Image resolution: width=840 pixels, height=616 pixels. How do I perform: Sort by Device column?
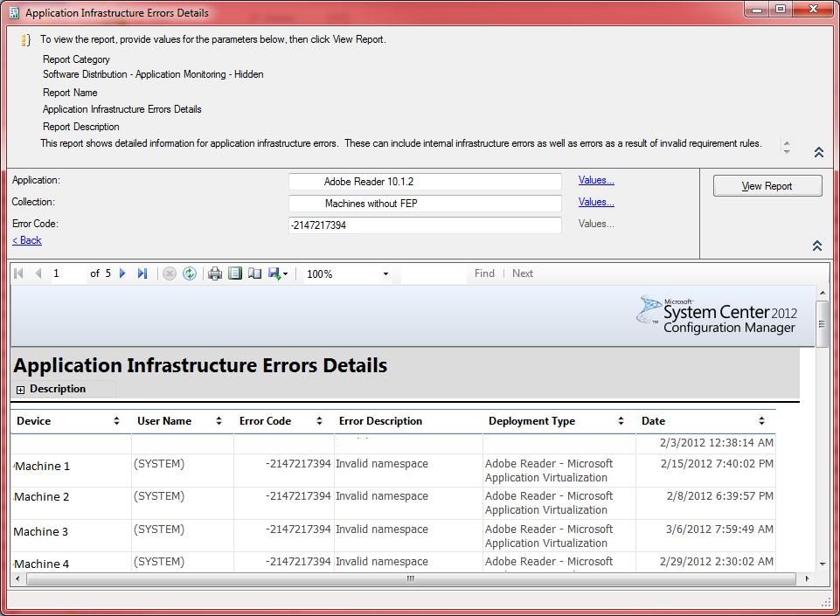[x=116, y=421]
